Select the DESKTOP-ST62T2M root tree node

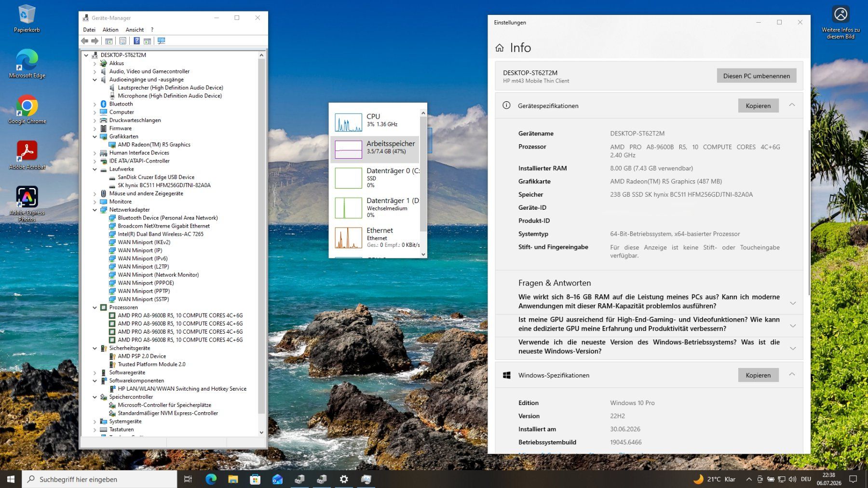click(123, 55)
